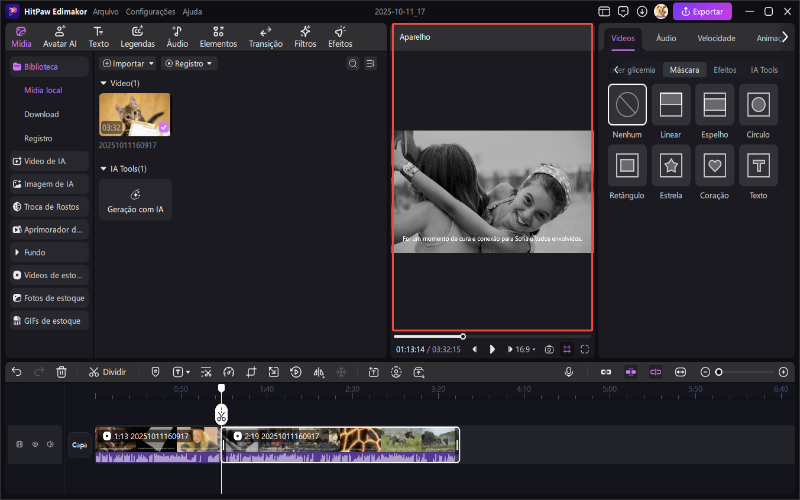
Task: Open the user profile avatar
Action: (661, 11)
